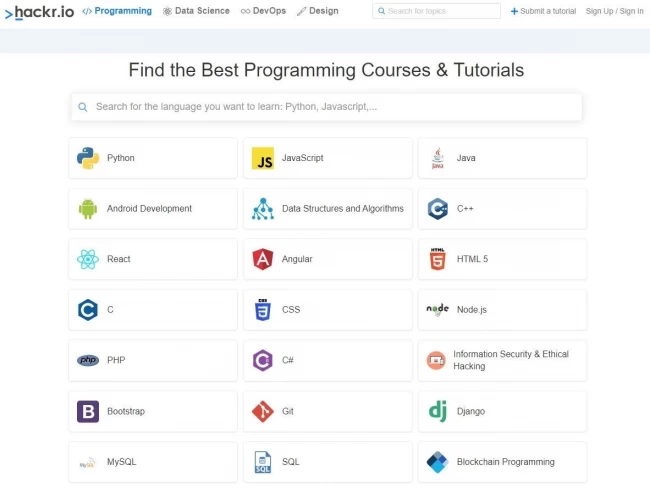Viewport: 650px width, 488px height.
Task: Click the CSS 3 shield icon
Action: pyautogui.click(x=263, y=310)
